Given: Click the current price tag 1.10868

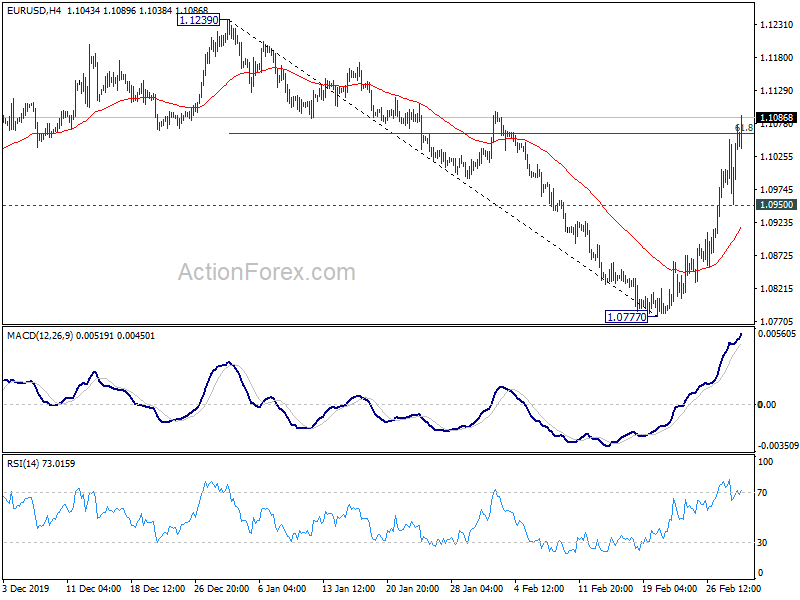Looking at the screenshot, I should (x=776, y=118).
